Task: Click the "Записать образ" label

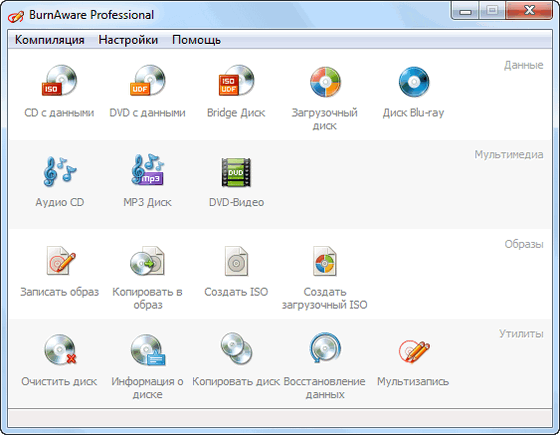Action: point(59,292)
